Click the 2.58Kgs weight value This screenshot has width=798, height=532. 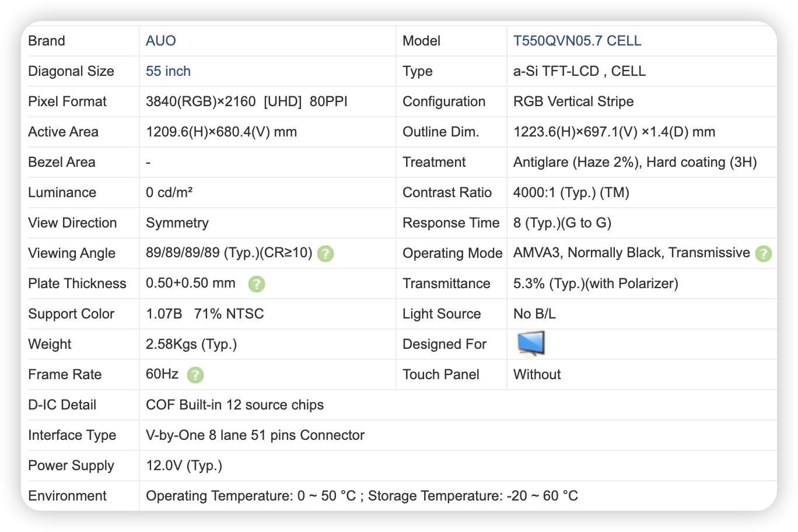tap(191, 344)
